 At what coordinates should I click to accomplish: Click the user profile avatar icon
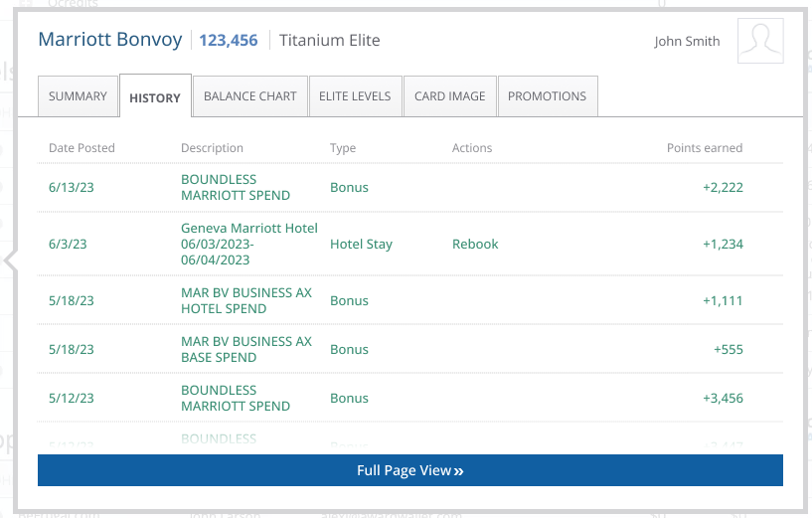point(760,41)
